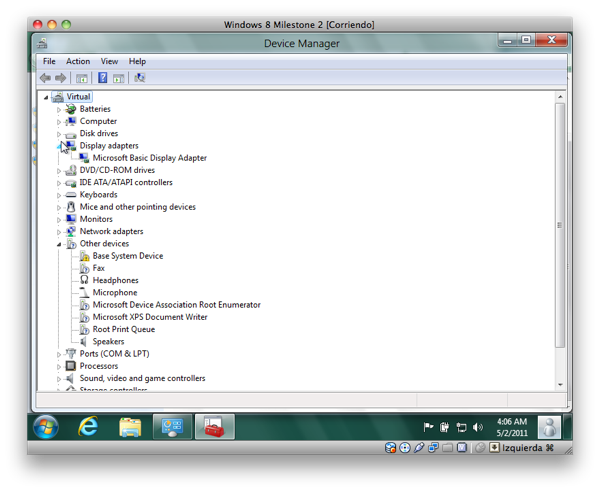Click the power plug tray icon
The image size is (600, 492).
click(x=444, y=427)
